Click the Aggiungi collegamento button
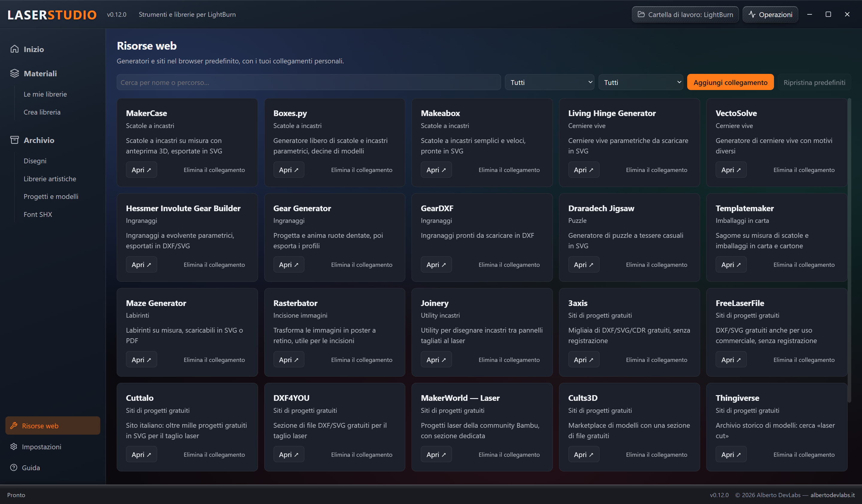The width and height of the screenshot is (862, 504). tap(730, 82)
